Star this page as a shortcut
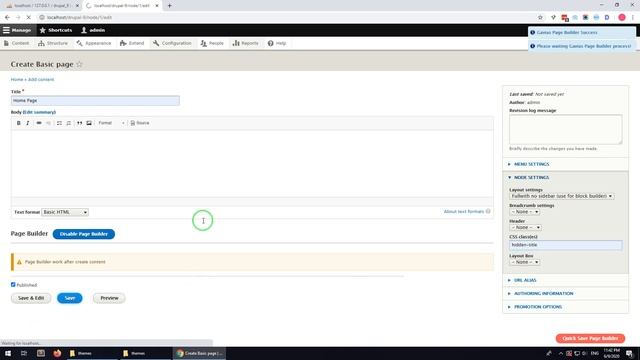Image resolution: width=640 pixels, height=360 pixels. (x=79, y=64)
